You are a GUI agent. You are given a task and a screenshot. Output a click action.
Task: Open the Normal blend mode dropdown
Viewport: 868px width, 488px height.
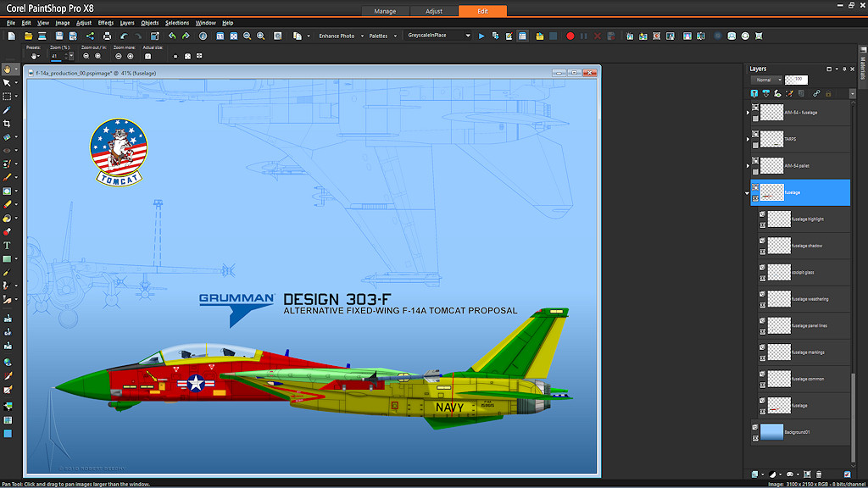coord(766,80)
